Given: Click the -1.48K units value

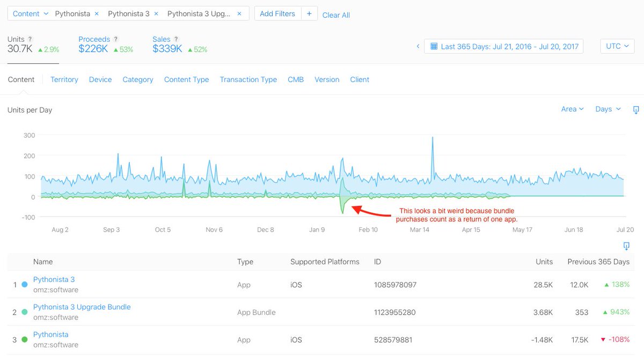Looking at the screenshot, I should pyautogui.click(x=541, y=339).
